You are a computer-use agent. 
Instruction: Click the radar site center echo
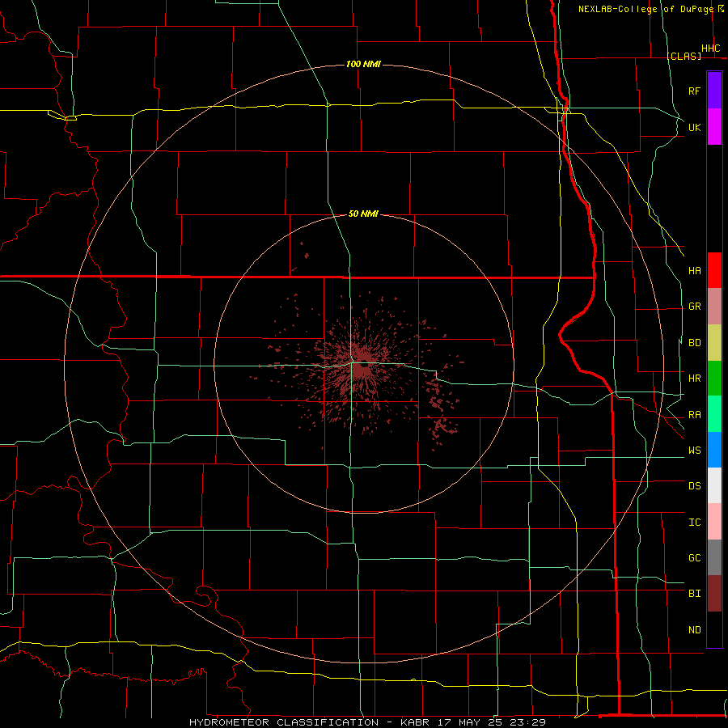click(x=364, y=364)
